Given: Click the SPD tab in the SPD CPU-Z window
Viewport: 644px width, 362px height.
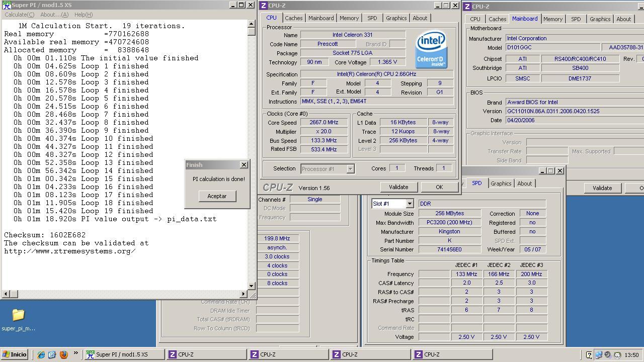Looking at the screenshot, I should 476,183.
